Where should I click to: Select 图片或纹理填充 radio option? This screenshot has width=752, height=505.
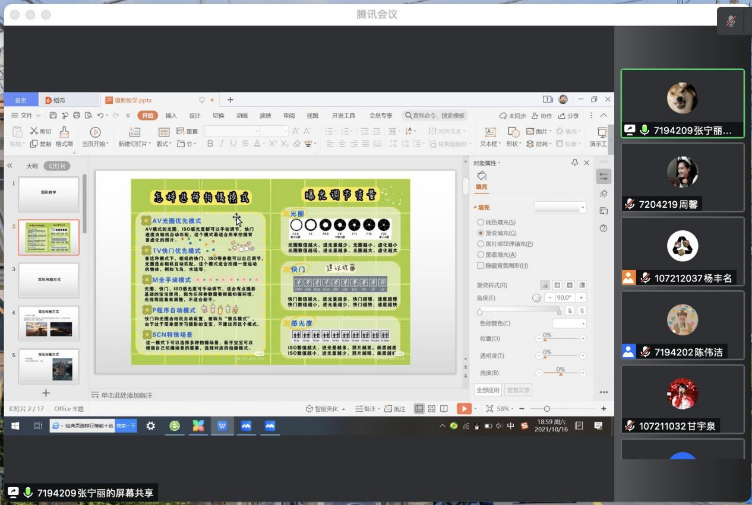point(480,243)
